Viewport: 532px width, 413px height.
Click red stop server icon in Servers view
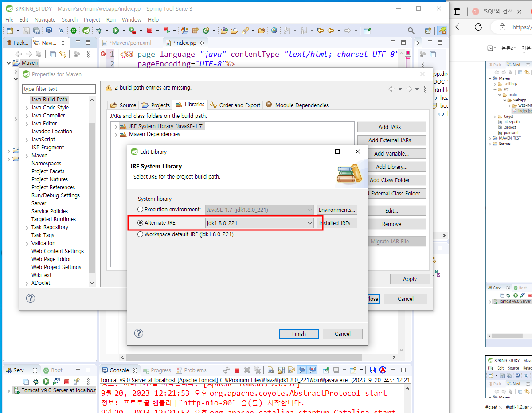66,381
